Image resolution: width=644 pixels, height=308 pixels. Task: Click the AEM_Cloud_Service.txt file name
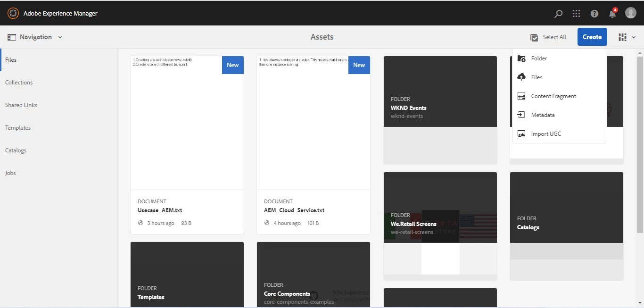(294, 210)
